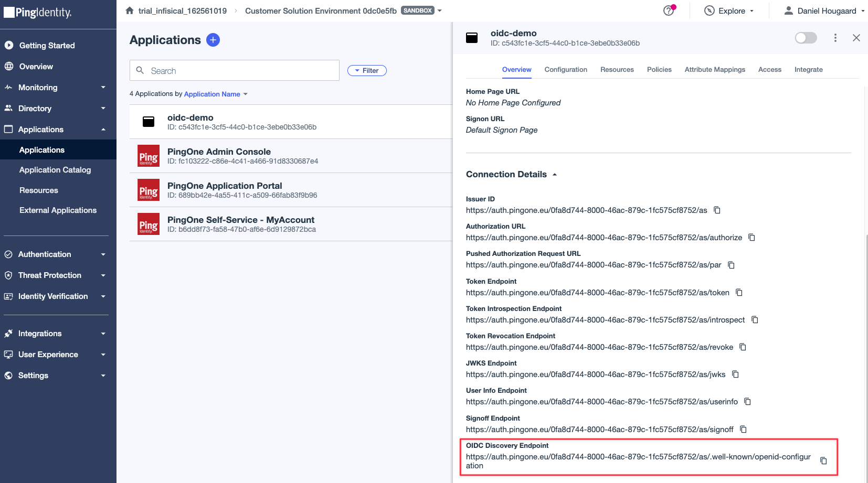Go to Applications sub-item in sidebar

(x=58, y=150)
